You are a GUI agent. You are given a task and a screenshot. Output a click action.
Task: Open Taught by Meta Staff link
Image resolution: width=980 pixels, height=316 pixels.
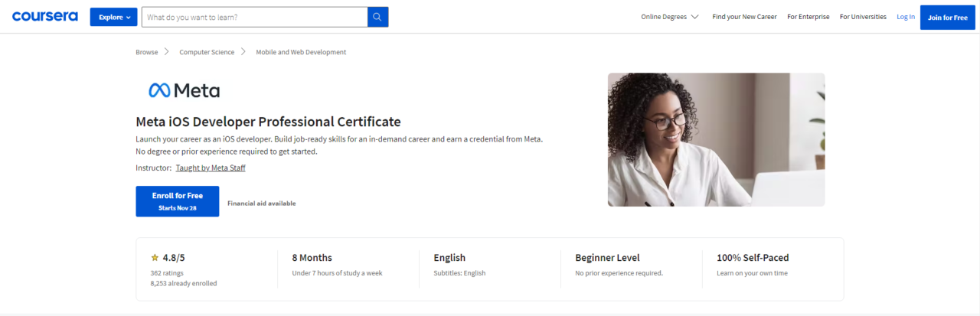pos(211,168)
